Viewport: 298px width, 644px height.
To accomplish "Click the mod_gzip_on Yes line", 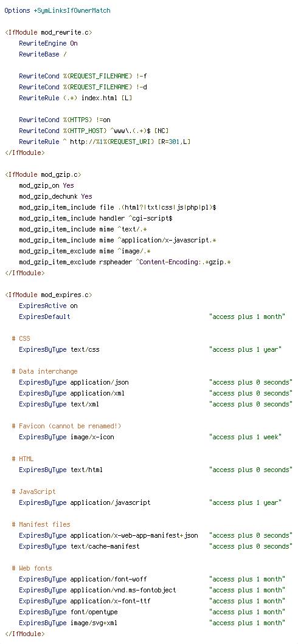I will click(x=46, y=186).
